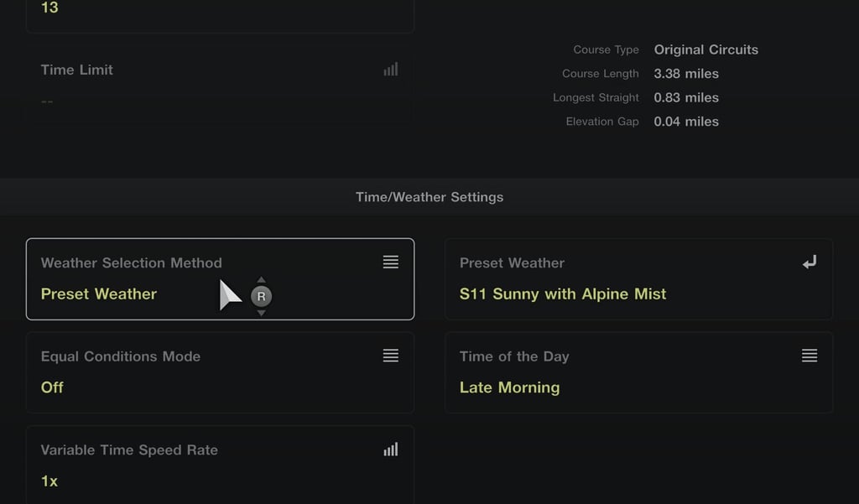Select the Preset Weather value text
Image resolution: width=859 pixels, height=504 pixels.
click(99, 294)
